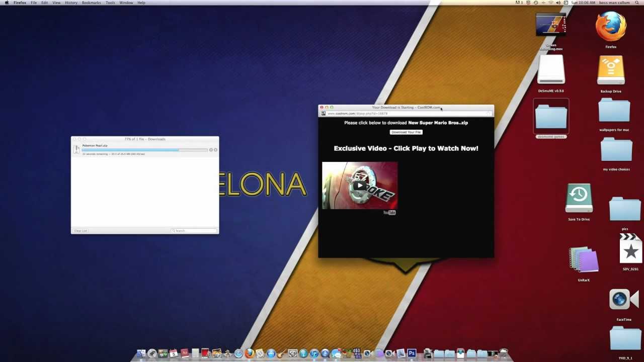644x362 pixels.
Task: Select the Firefox desktop icon
Action: (611, 26)
